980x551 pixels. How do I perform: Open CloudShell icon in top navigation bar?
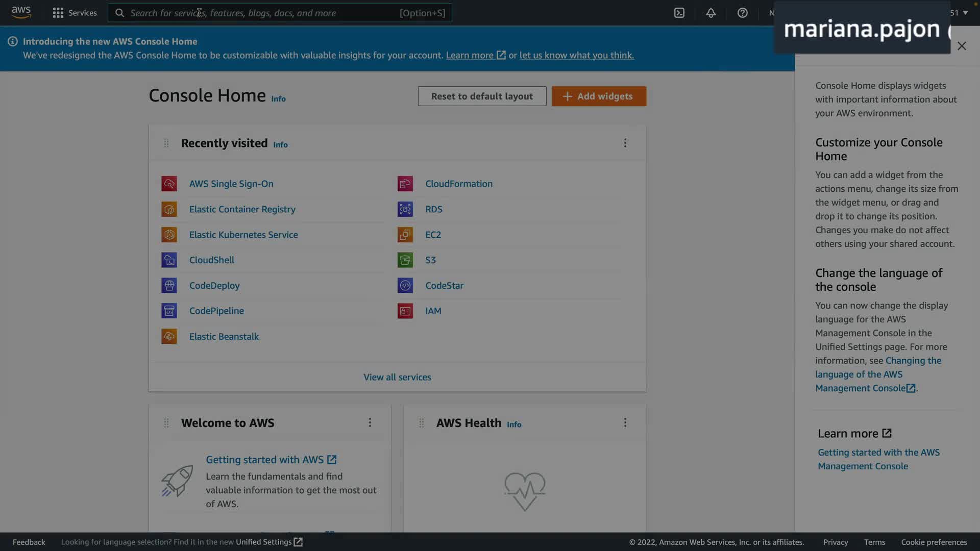pos(679,13)
